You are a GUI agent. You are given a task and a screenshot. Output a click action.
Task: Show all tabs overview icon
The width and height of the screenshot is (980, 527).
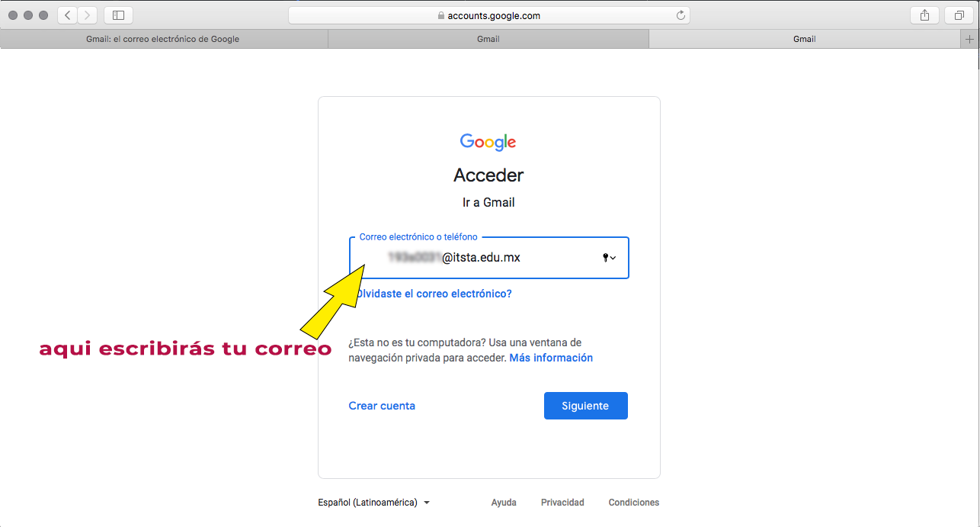tap(959, 15)
